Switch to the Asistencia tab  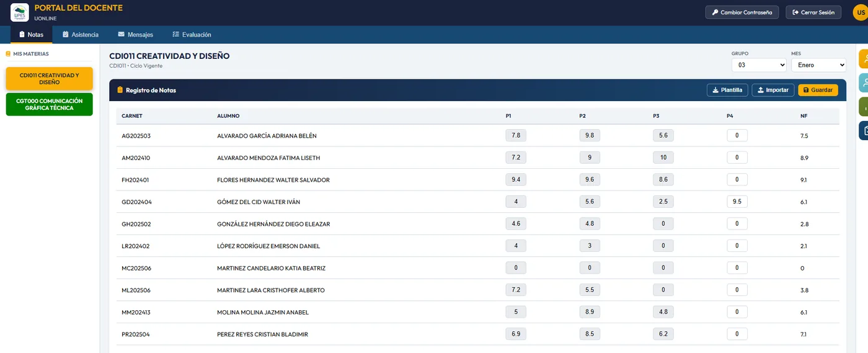80,35
